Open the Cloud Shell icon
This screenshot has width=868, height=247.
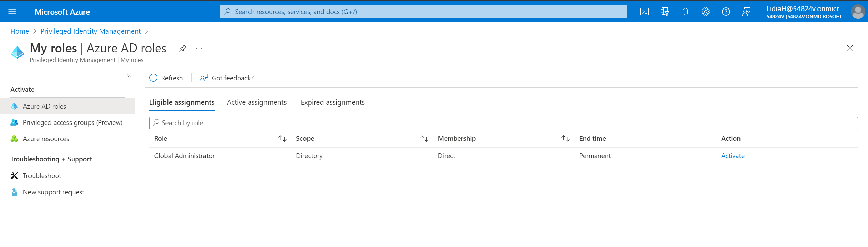point(644,12)
